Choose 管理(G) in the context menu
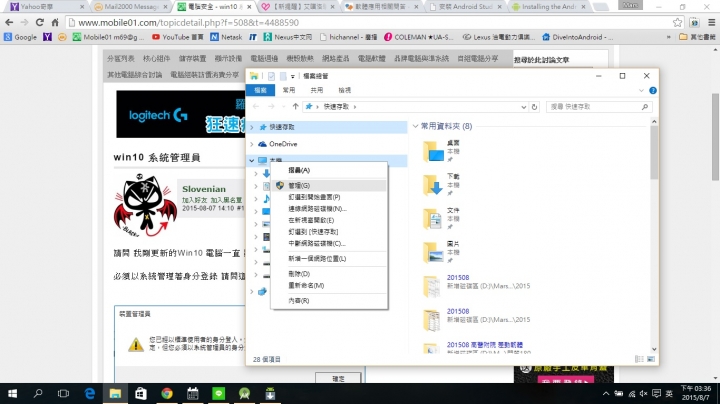The width and height of the screenshot is (720, 404). click(x=329, y=185)
